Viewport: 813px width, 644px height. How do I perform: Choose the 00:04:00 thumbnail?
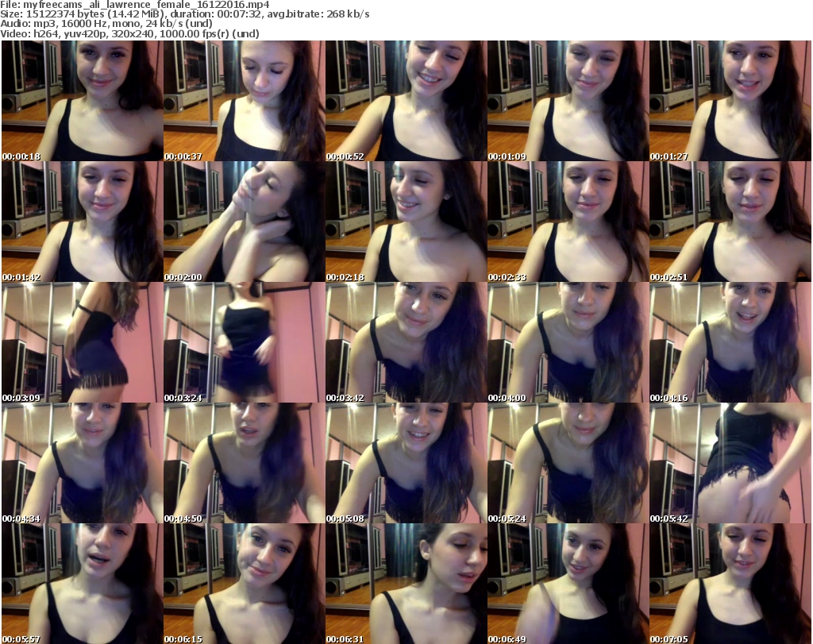(x=568, y=342)
